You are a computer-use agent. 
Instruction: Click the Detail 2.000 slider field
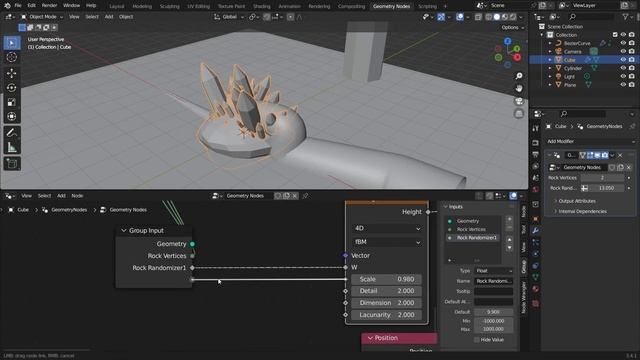tap(386, 291)
